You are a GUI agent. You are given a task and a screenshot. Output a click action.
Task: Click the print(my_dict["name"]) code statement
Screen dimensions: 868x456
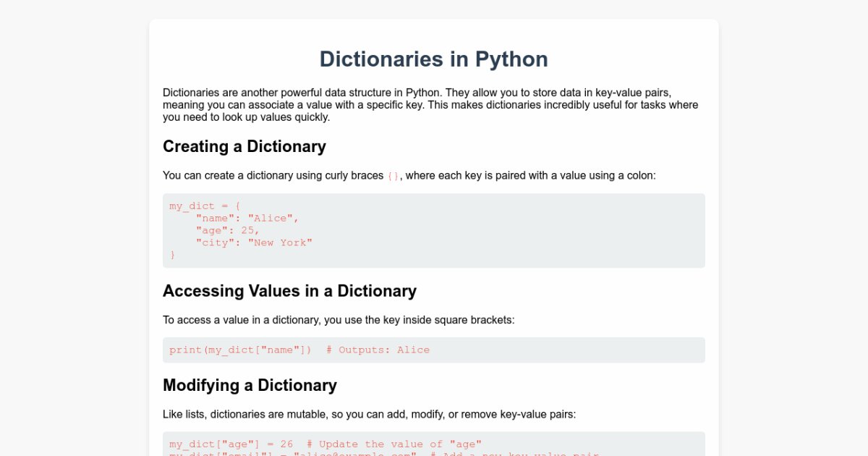(x=240, y=350)
